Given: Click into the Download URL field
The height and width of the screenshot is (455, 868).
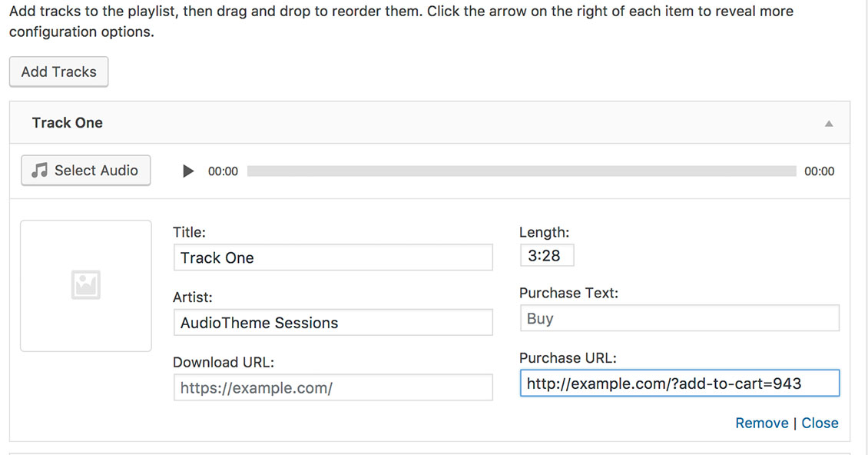Looking at the screenshot, I should tap(333, 387).
